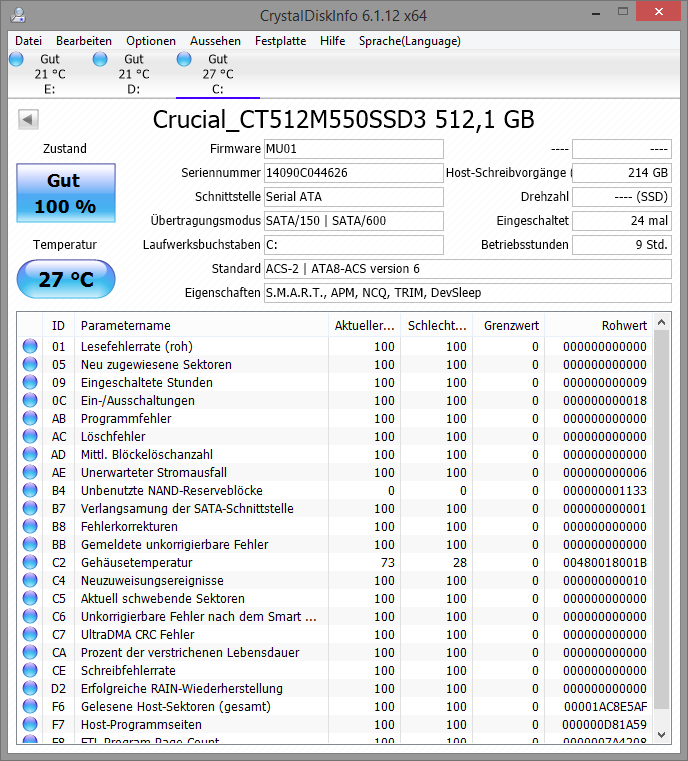Open the Bearbeiten menu

[x=83, y=41]
